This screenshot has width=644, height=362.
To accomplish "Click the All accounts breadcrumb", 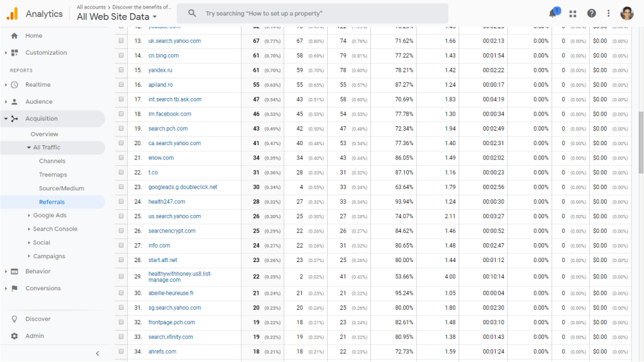I will 91,7.
